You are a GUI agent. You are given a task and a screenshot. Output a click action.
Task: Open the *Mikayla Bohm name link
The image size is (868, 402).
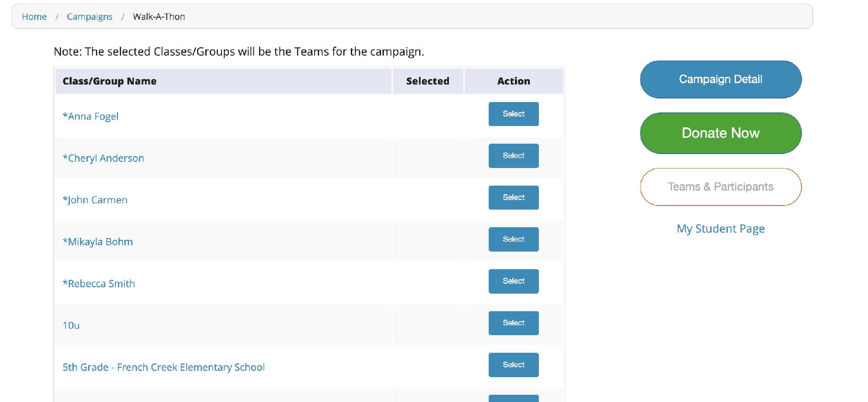(98, 242)
